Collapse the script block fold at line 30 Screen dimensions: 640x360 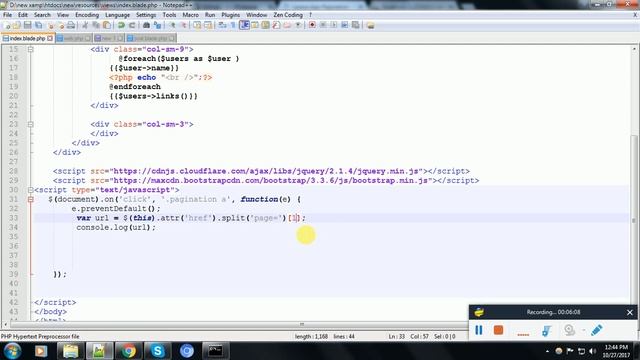point(31,190)
